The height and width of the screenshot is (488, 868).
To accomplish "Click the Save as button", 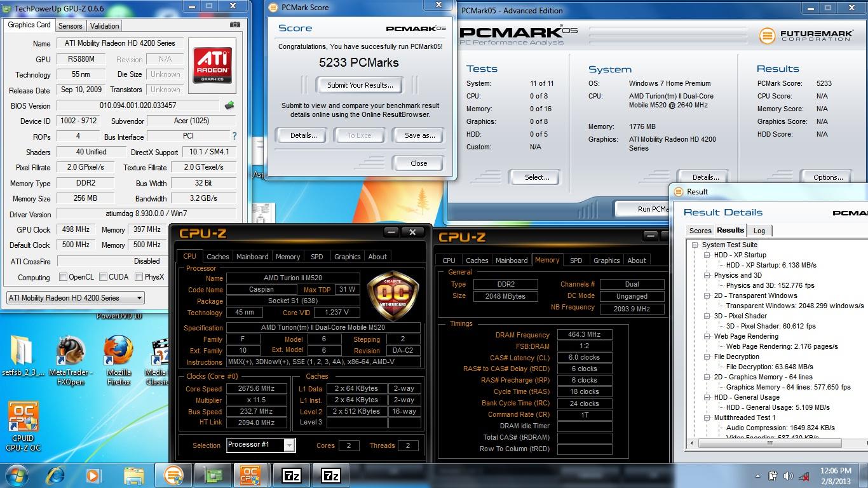I will [419, 135].
